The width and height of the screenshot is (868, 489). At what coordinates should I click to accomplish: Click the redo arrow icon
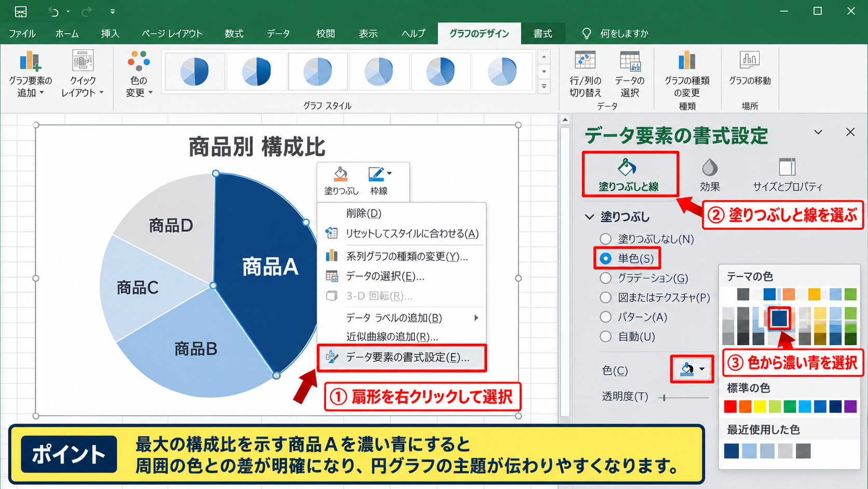pos(87,11)
